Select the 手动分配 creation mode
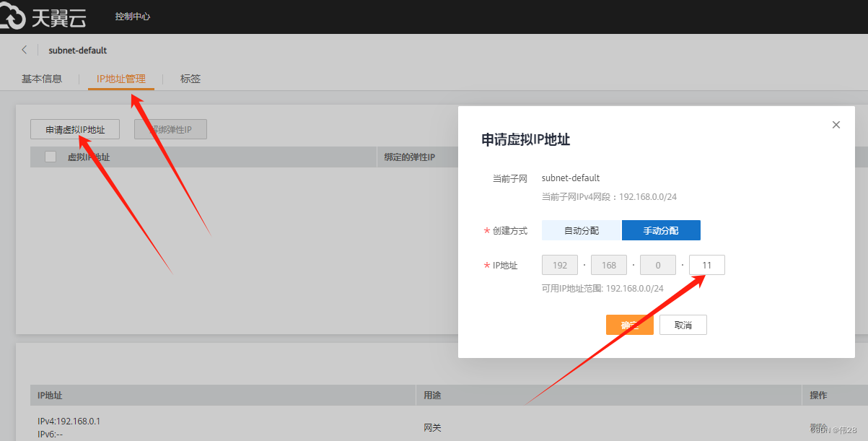The image size is (868, 441). point(661,230)
